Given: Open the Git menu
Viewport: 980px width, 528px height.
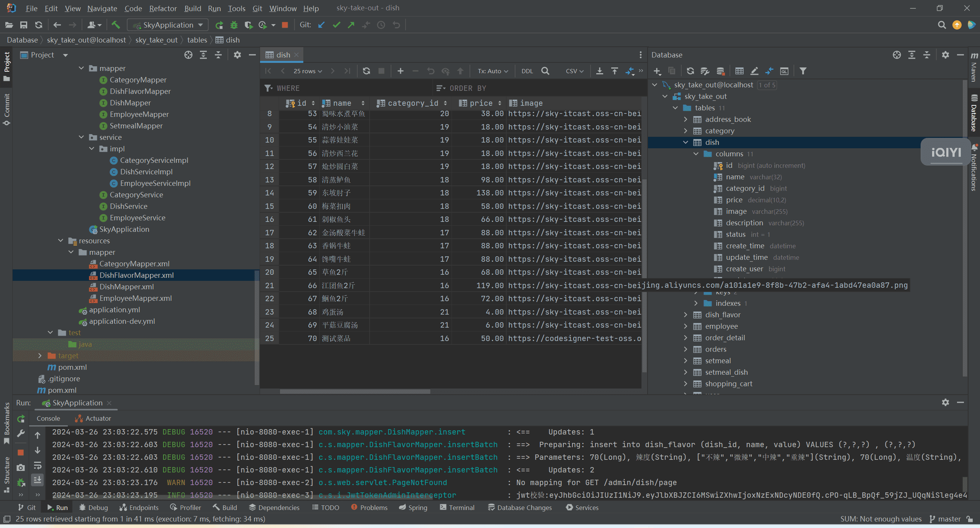Looking at the screenshot, I should tap(257, 8).
